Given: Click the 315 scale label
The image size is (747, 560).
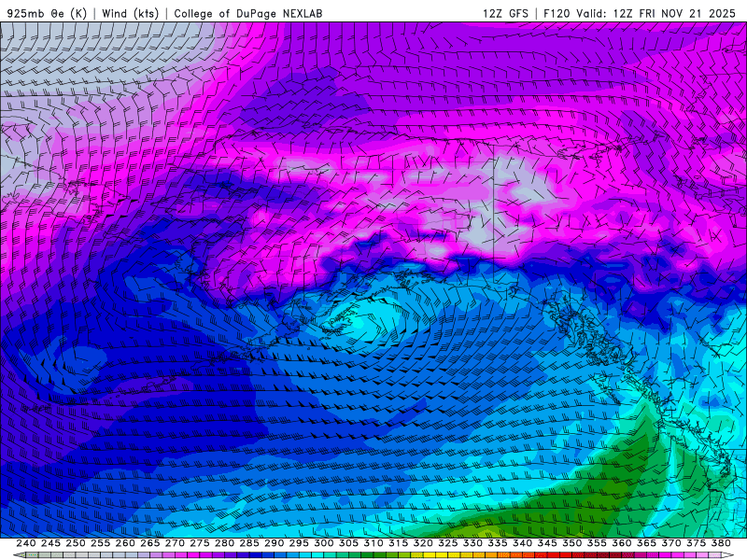Looking at the screenshot, I should 398,543.
